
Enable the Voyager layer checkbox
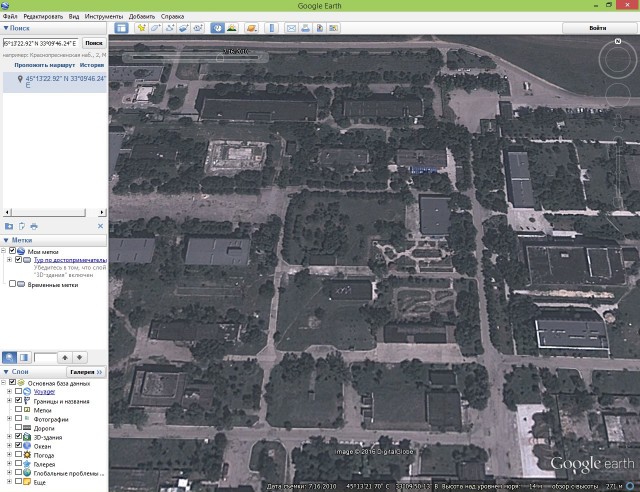[18, 391]
